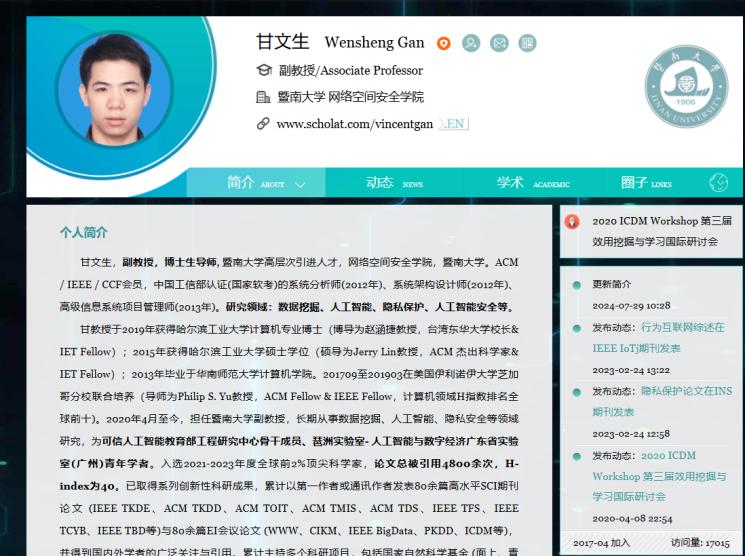This screenshot has width=745, height=556.
Task: Click the chain link icon beside the URL
Action: [x=263, y=124]
